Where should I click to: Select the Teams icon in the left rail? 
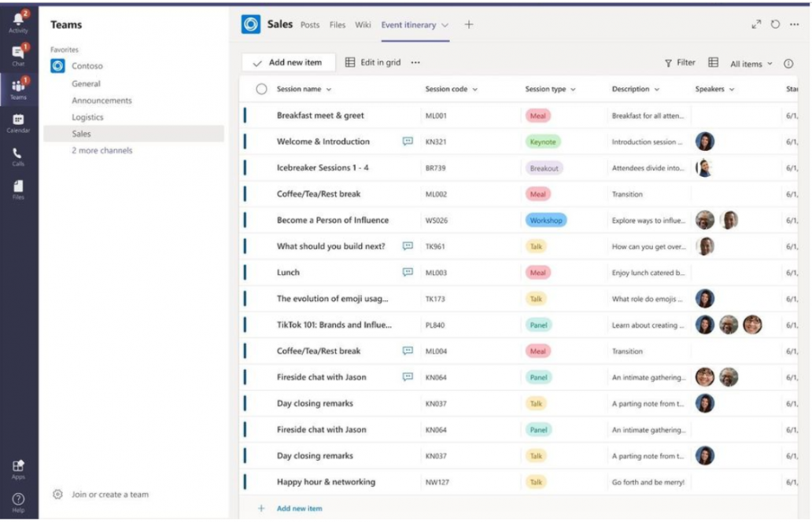tap(18, 89)
